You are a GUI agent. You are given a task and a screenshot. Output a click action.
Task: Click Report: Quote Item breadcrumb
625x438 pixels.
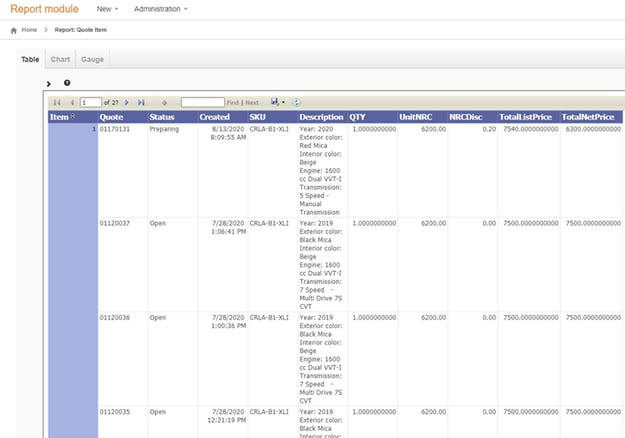click(x=81, y=30)
